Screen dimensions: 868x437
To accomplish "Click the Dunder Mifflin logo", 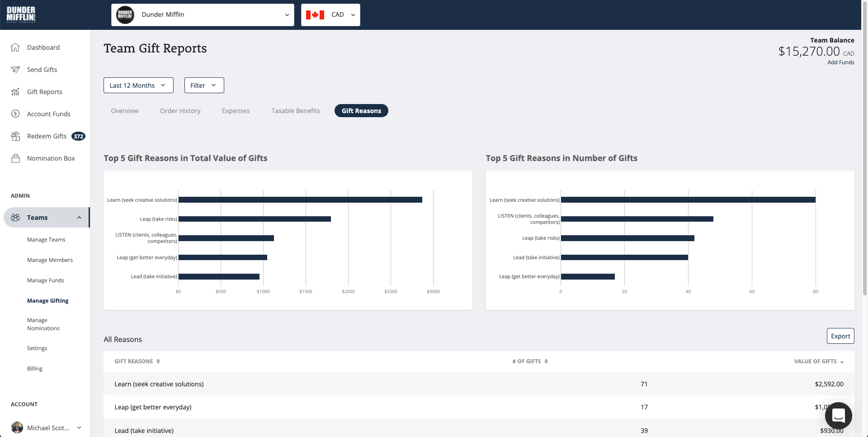I will pos(21,14).
